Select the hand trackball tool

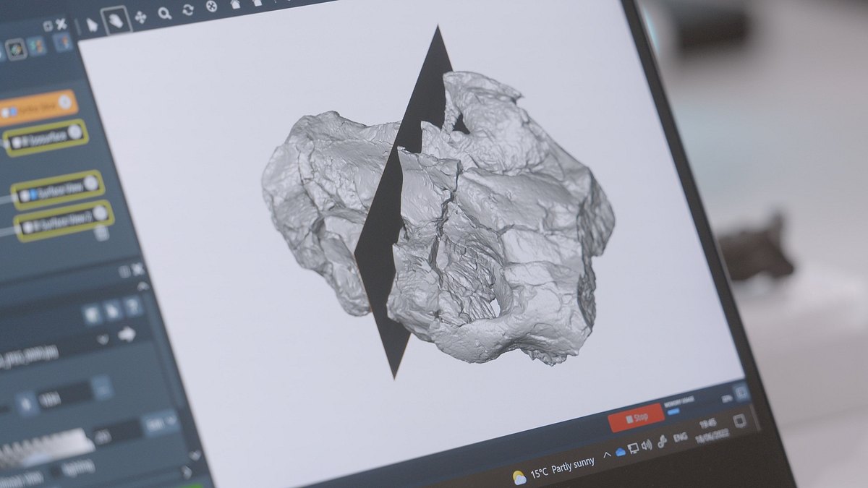pyautogui.click(x=115, y=20)
